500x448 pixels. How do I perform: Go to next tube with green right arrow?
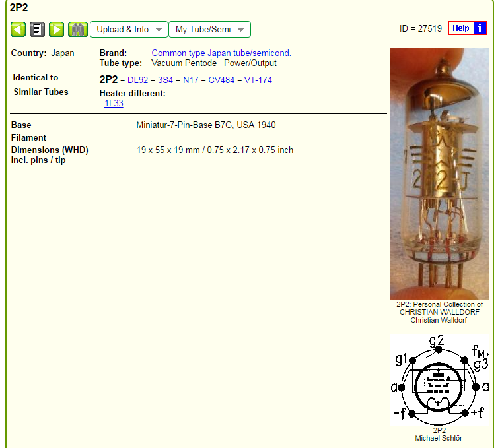tap(56, 30)
